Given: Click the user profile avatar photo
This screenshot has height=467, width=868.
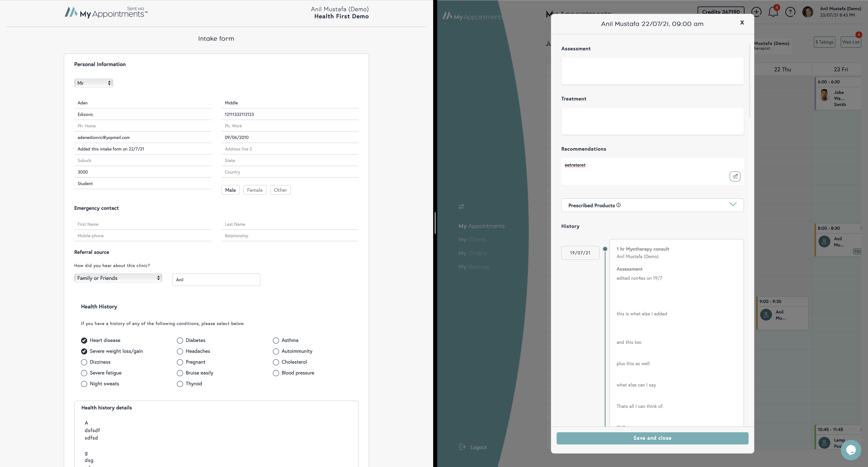Looking at the screenshot, I should tap(807, 12).
